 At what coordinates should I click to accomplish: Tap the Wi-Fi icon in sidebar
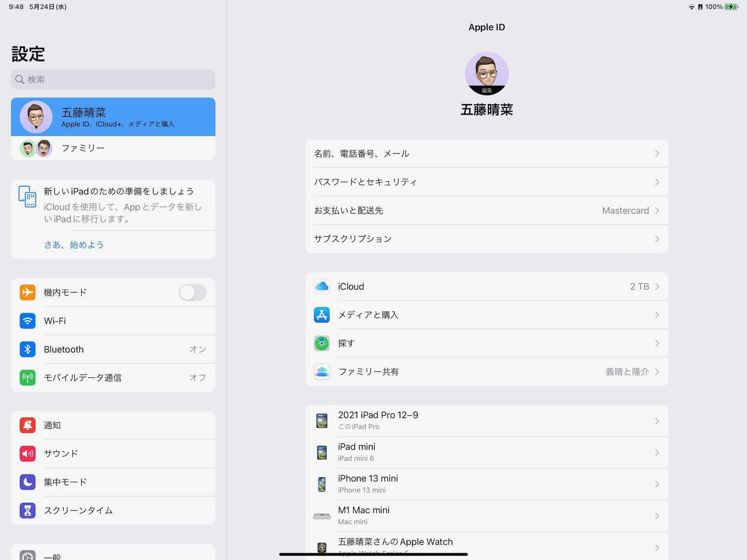(x=28, y=321)
